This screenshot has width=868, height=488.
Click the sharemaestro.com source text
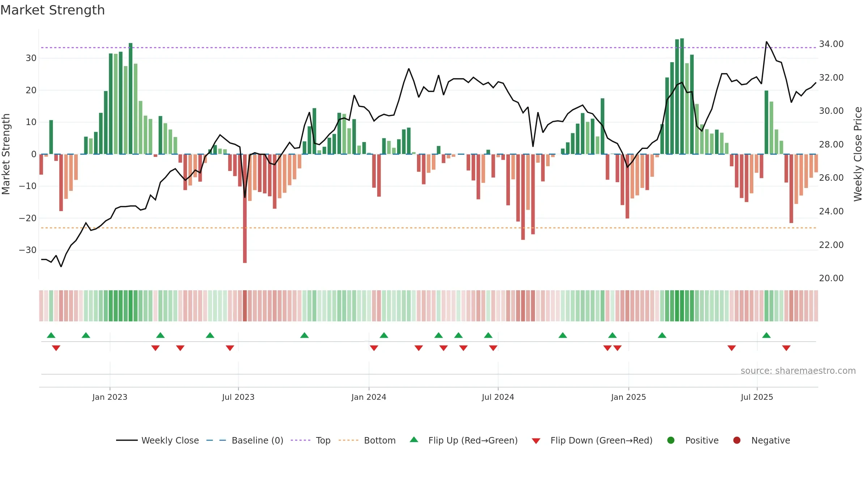(798, 371)
